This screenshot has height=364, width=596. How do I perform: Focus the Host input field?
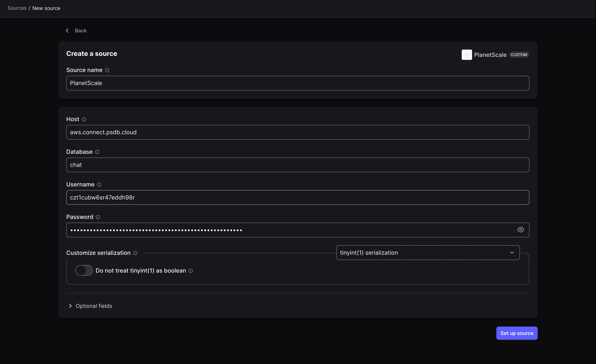pos(298,132)
